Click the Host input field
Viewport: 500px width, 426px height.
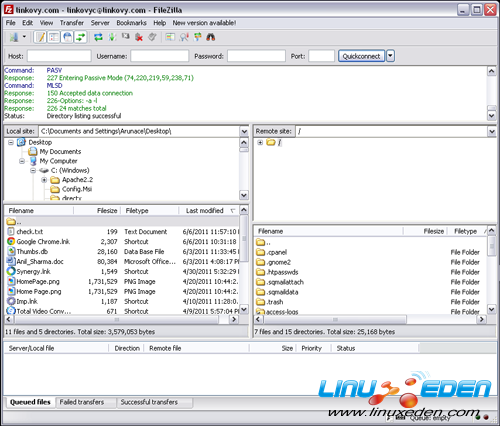pyautogui.click(x=59, y=56)
